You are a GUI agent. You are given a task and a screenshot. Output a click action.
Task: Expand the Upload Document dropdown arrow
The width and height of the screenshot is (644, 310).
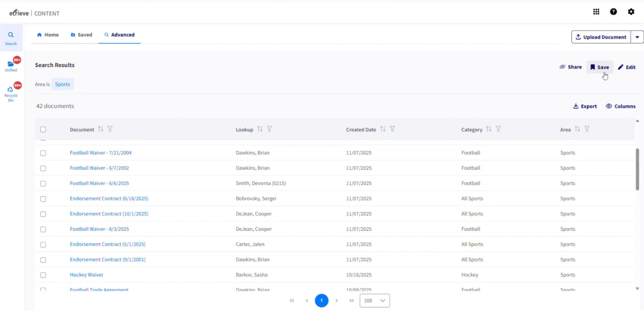(x=637, y=37)
